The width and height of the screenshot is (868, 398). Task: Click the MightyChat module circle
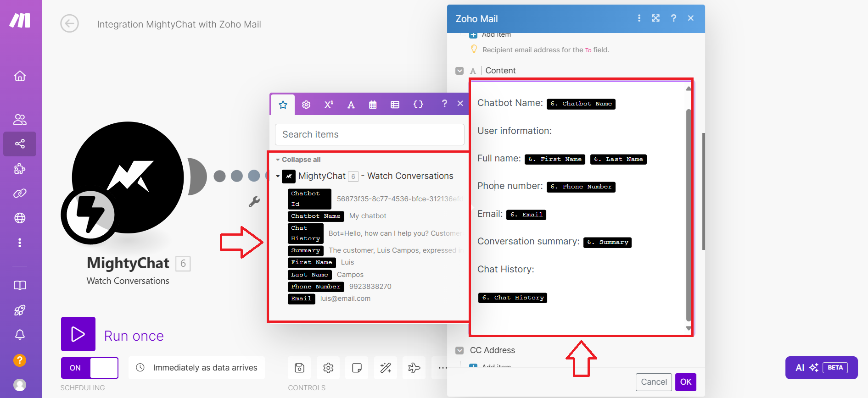click(128, 177)
